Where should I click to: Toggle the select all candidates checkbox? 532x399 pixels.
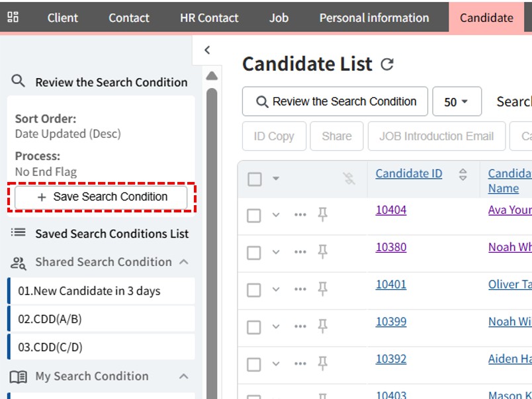click(x=254, y=179)
